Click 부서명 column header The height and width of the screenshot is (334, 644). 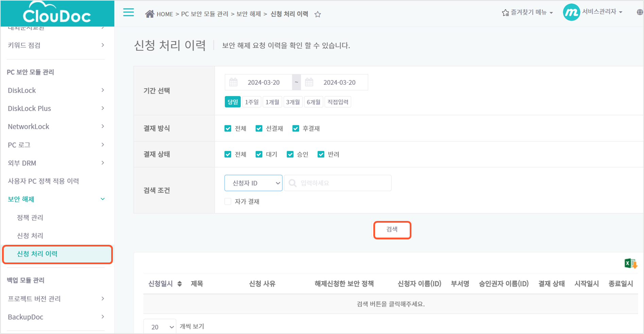460,284
